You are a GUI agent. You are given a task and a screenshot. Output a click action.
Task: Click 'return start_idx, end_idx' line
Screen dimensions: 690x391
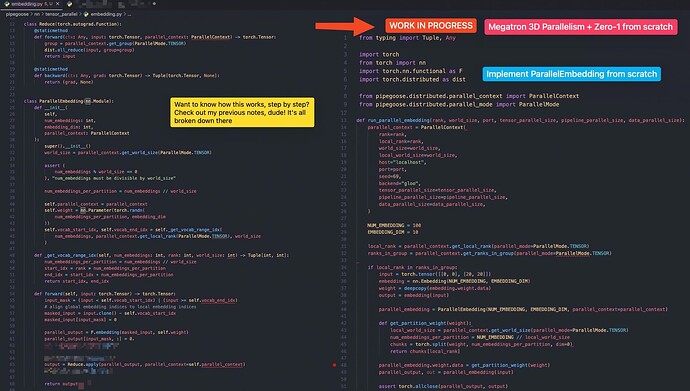(x=77, y=281)
